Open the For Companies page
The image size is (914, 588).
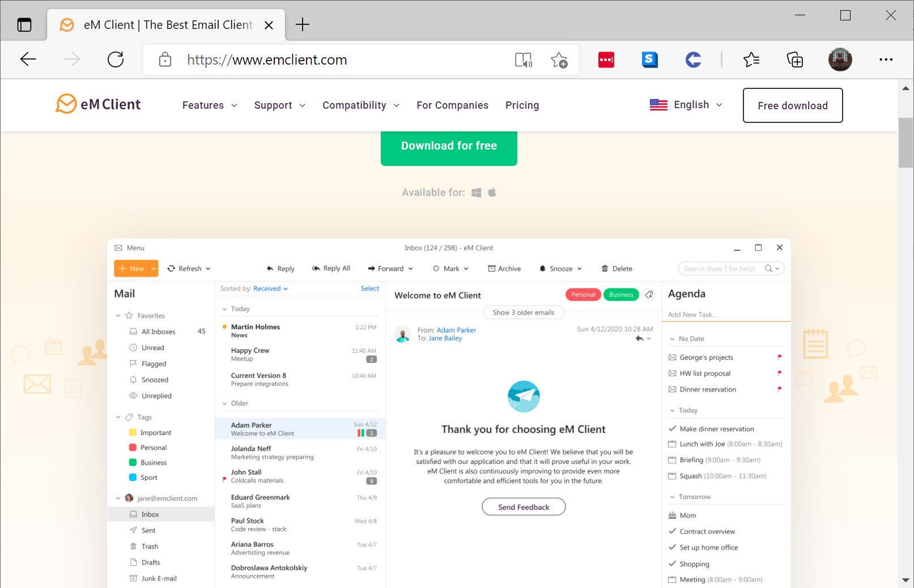click(452, 105)
